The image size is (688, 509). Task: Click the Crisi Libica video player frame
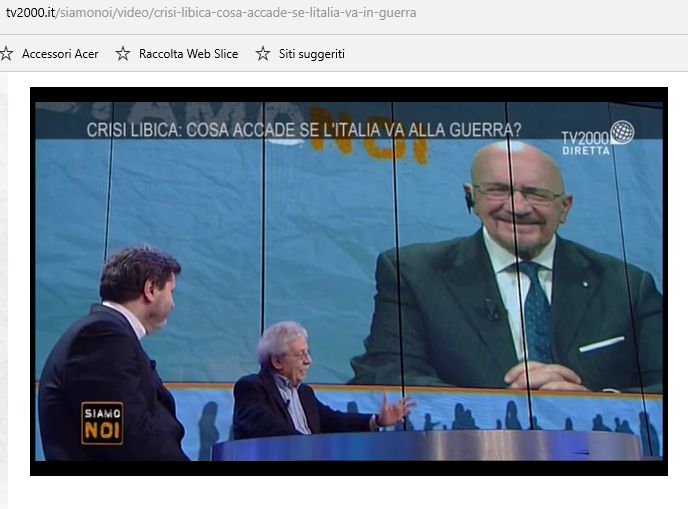[349, 281]
